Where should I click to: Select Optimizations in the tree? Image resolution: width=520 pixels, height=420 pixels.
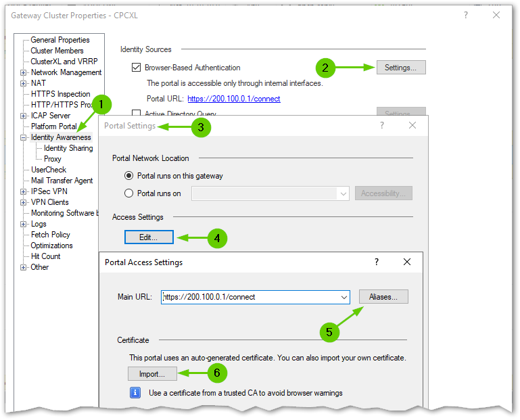[x=52, y=246]
